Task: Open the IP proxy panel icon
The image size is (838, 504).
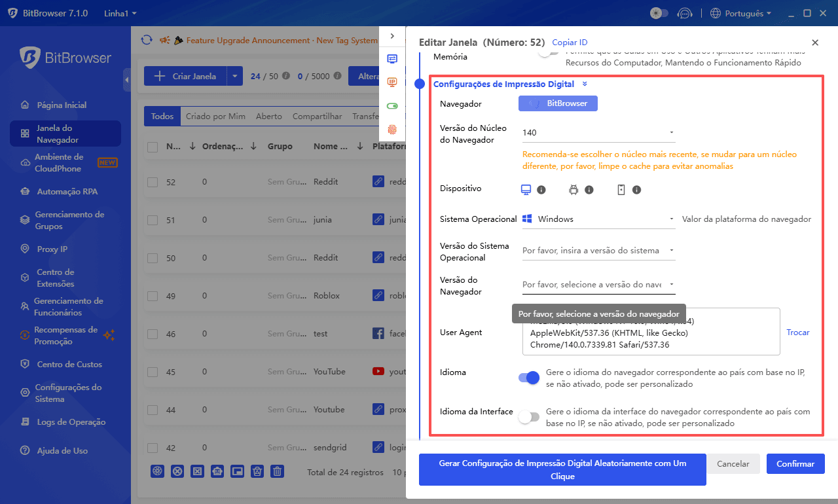Action: pos(392,83)
